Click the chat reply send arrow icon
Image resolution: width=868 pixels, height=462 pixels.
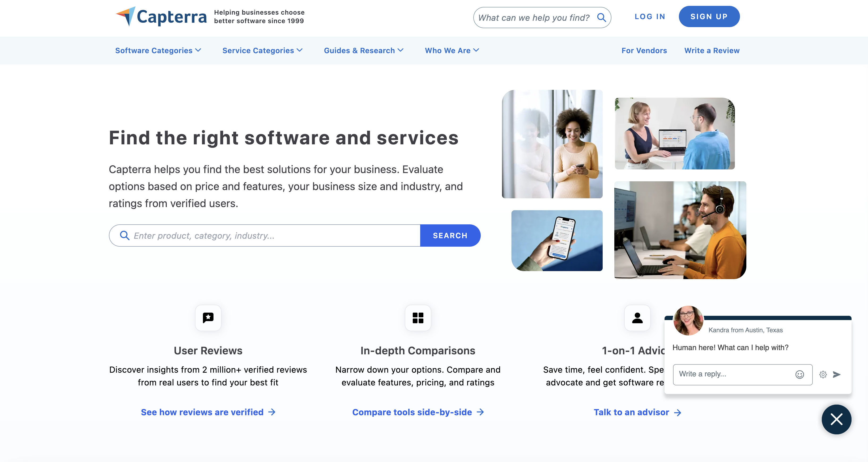[837, 375]
